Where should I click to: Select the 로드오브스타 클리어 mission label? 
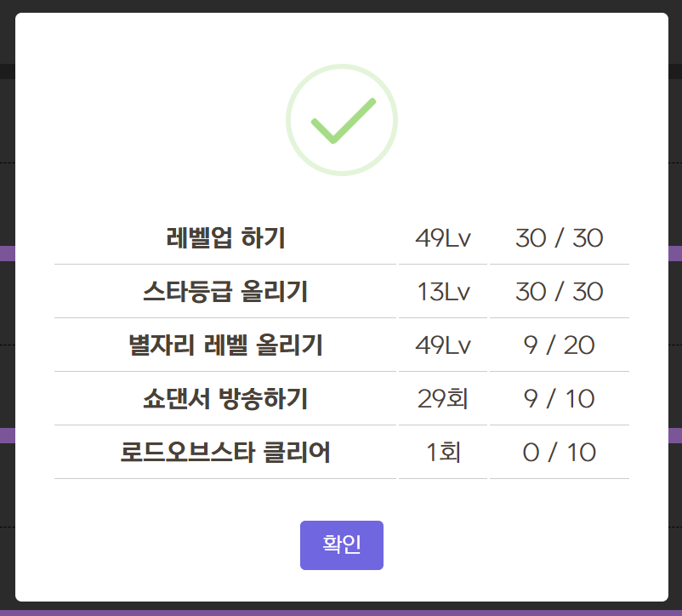pos(225,453)
